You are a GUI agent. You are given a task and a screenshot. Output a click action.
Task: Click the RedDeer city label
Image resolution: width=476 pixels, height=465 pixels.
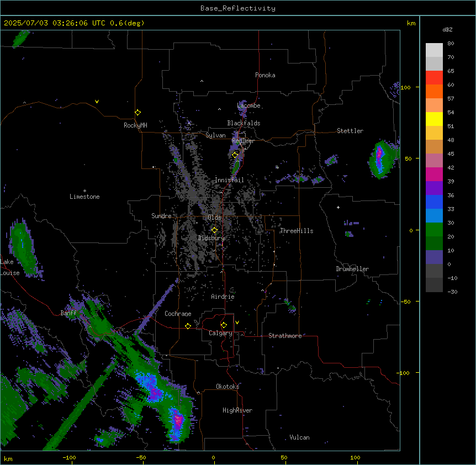coord(243,141)
